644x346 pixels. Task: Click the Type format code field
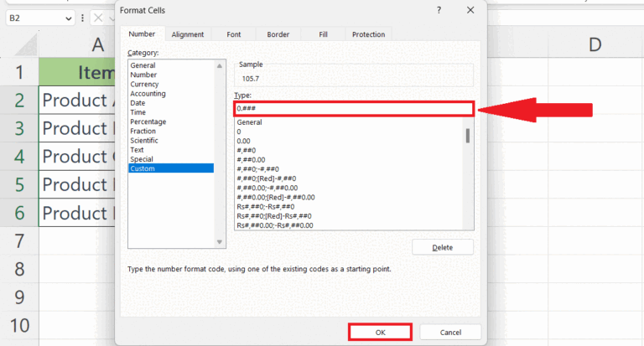(354, 108)
